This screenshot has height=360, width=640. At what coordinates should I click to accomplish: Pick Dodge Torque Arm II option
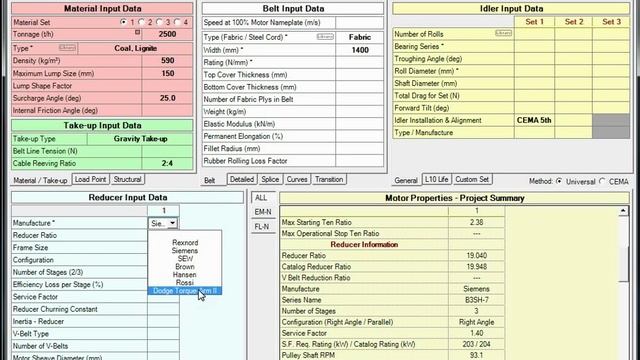[185, 291]
